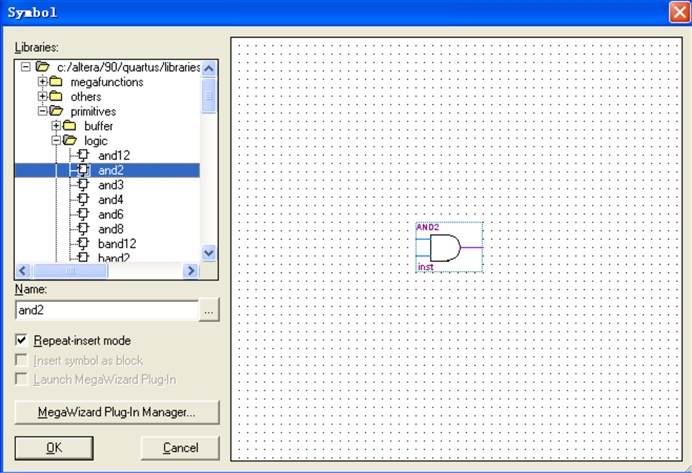Click the others folder icon
Image resolution: width=692 pixels, height=473 pixels.
(x=56, y=96)
